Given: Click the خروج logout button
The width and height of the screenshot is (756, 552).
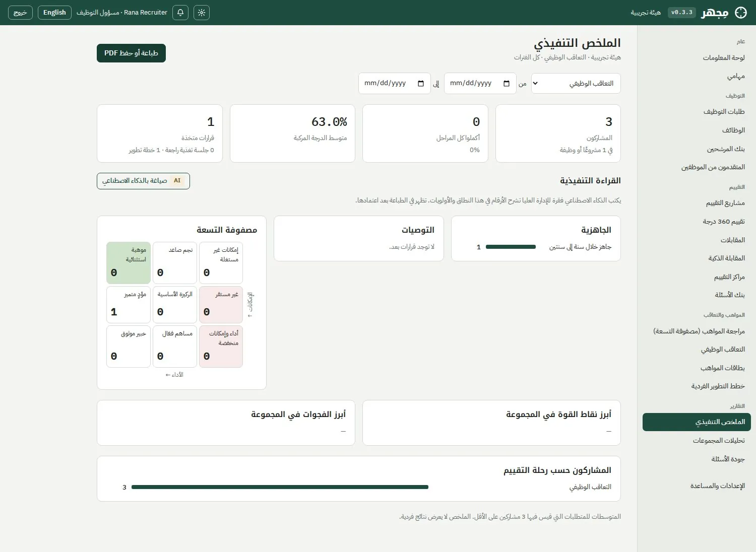Looking at the screenshot, I should click(20, 13).
